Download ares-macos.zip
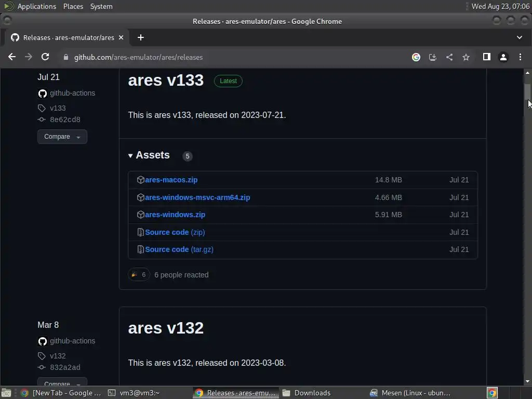The width and height of the screenshot is (532, 399). [x=171, y=180]
